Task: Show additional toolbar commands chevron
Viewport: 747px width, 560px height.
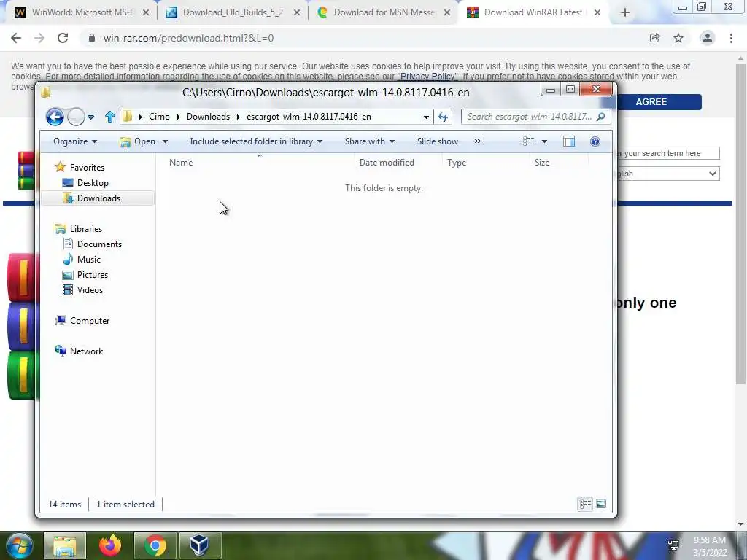Action: pyautogui.click(x=477, y=141)
